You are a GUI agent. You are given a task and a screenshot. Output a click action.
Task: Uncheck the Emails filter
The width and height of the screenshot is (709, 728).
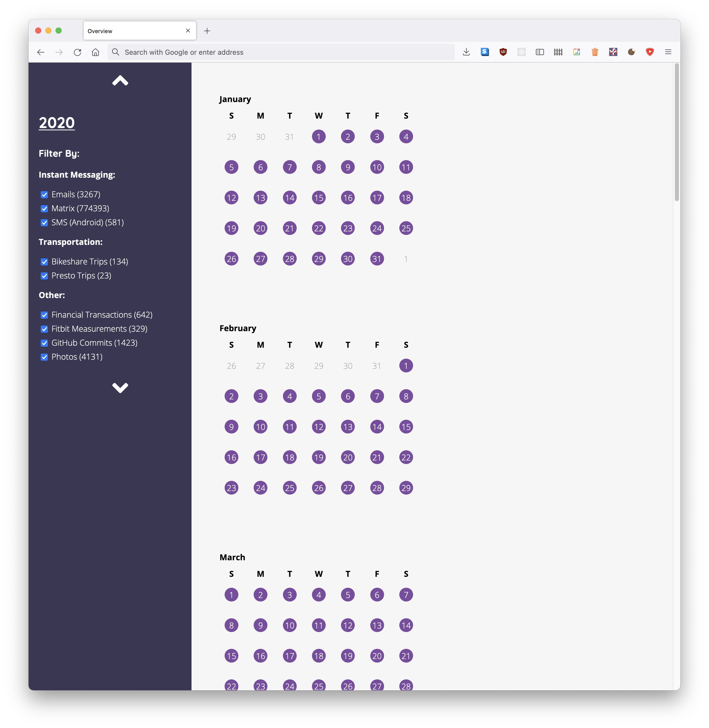[x=44, y=195]
